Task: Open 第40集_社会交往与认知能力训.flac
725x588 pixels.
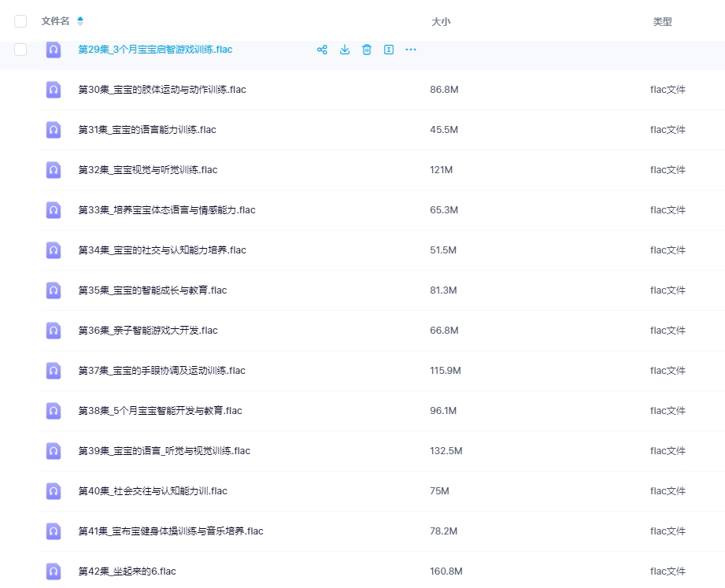Action: tap(153, 491)
